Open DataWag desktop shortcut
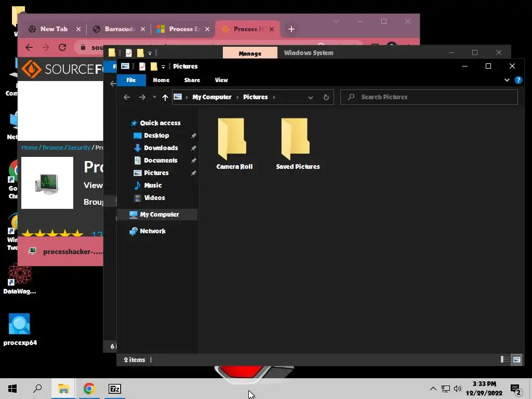 point(20,278)
